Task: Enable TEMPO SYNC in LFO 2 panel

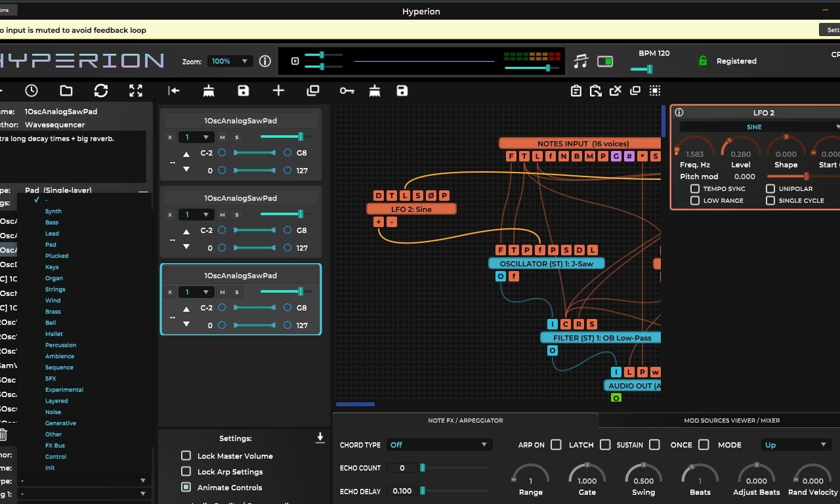Action: pos(694,188)
